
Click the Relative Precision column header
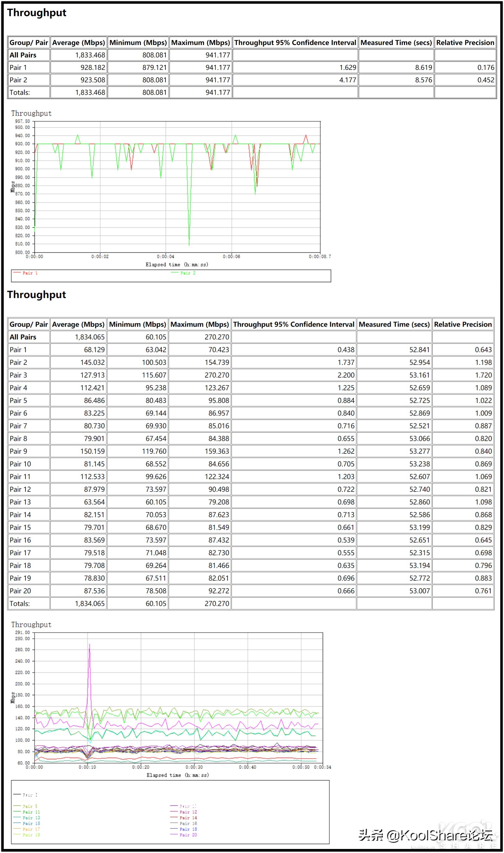click(465, 43)
